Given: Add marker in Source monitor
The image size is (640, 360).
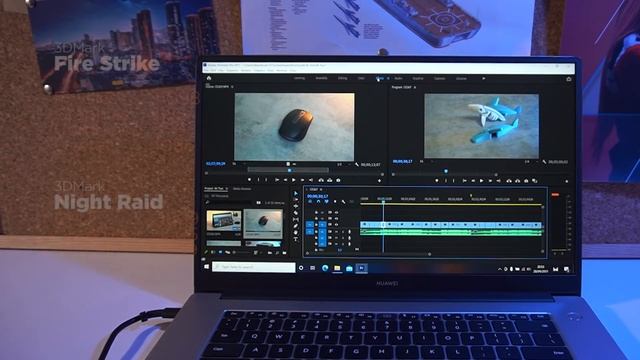Looking at the screenshot, I should tap(249, 180).
